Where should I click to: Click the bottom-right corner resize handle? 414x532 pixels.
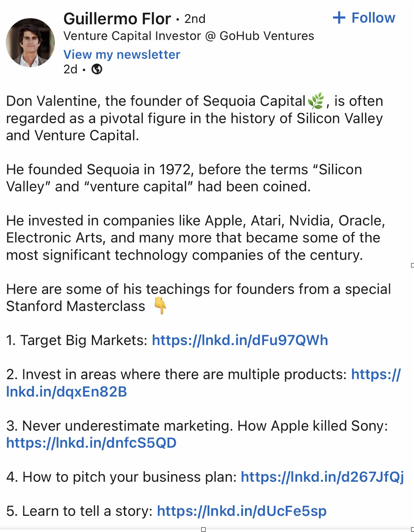[x=412, y=529]
